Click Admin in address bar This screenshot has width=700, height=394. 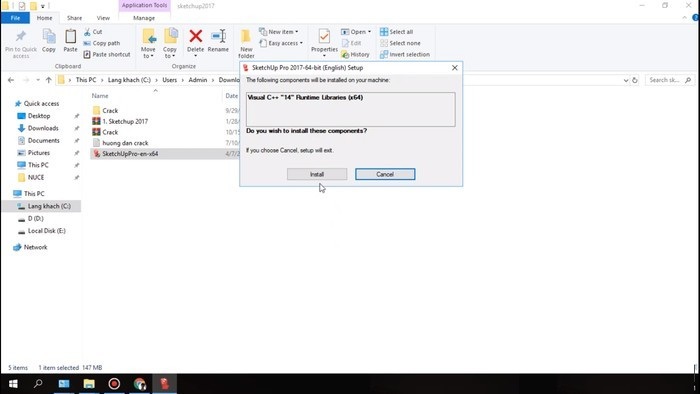[198, 80]
